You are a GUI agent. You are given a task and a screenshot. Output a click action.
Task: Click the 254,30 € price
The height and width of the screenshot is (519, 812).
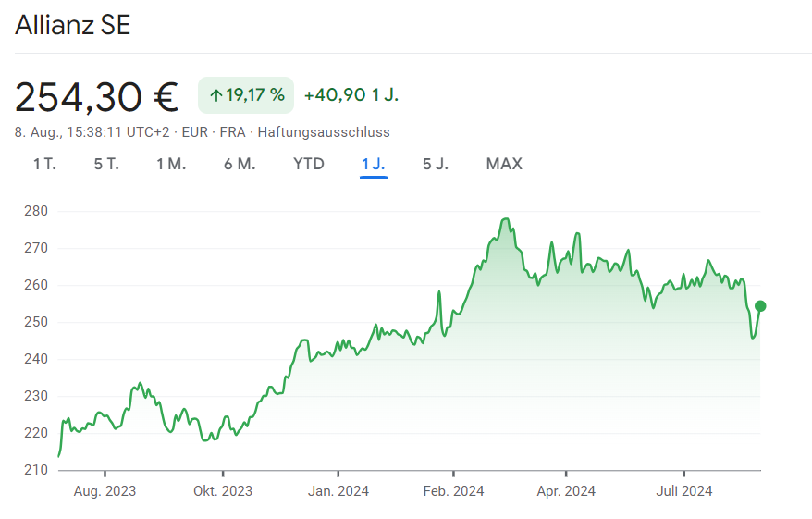click(97, 97)
